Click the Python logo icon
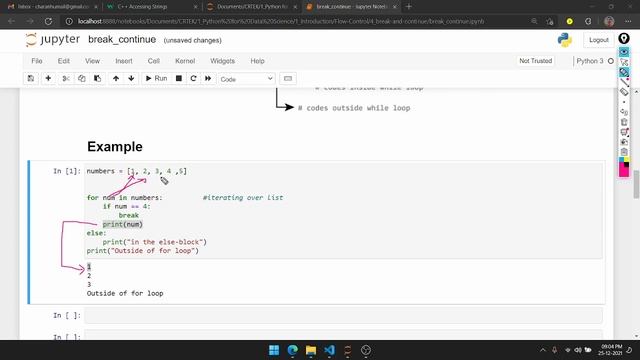The image size is (640, 360). [565, 40]
